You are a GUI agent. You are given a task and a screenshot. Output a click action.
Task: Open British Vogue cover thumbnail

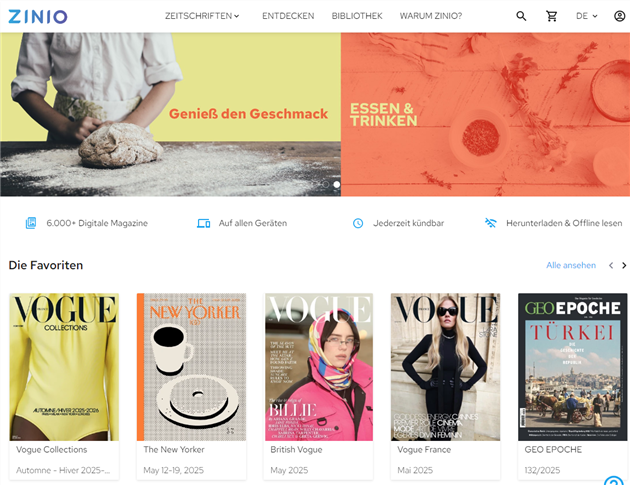tap(319, 367)
